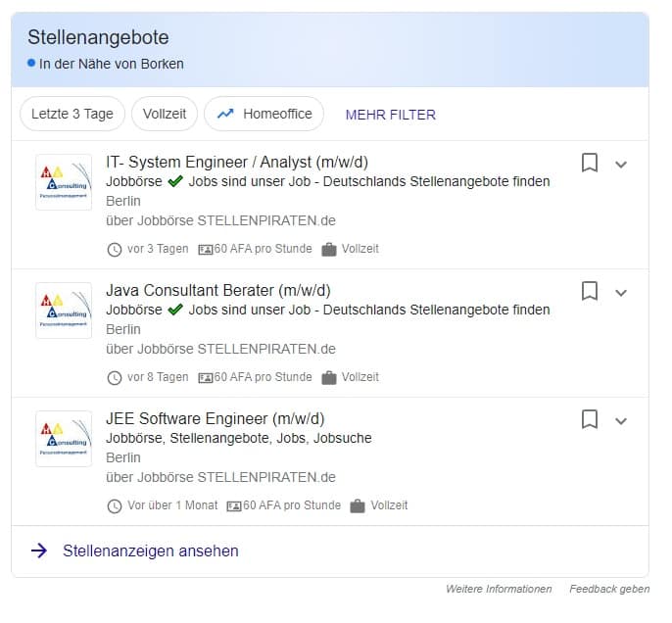
Task: Click salary icon in JEE Software Engineer row
Action: [234, 506]
